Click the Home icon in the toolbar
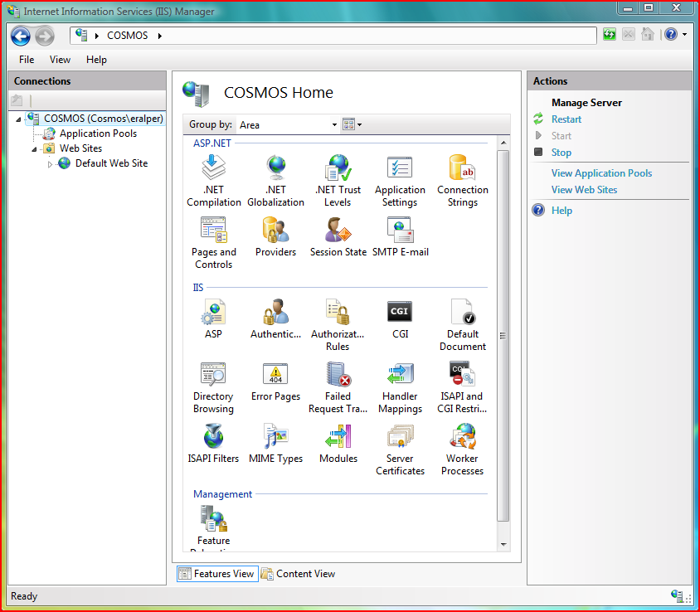 pos(647,34)
